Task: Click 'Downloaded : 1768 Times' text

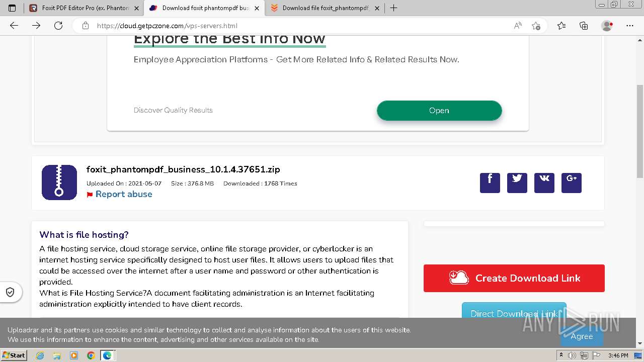Action: tap(260, 184)
